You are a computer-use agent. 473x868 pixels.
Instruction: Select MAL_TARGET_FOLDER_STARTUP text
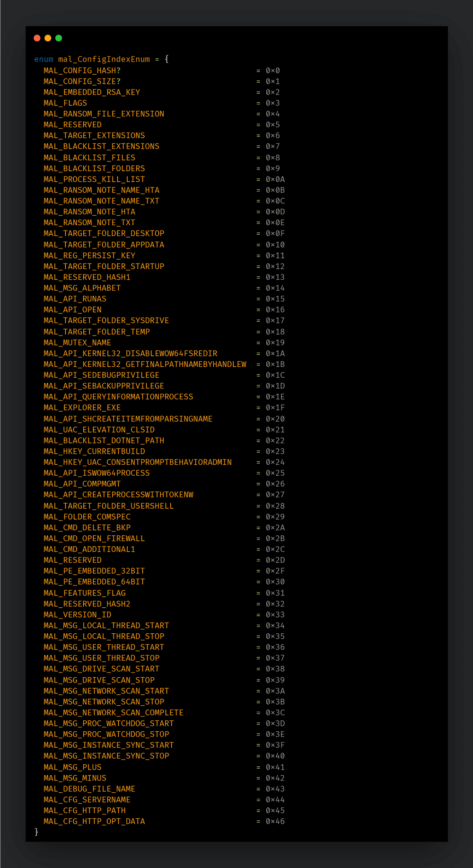(104, 266)
